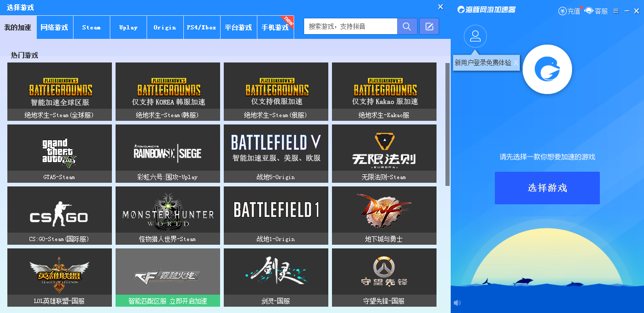Dismiss the 新用户登录免费体验 tooltip
Viewport: 644px width, 313px height.
516,62
